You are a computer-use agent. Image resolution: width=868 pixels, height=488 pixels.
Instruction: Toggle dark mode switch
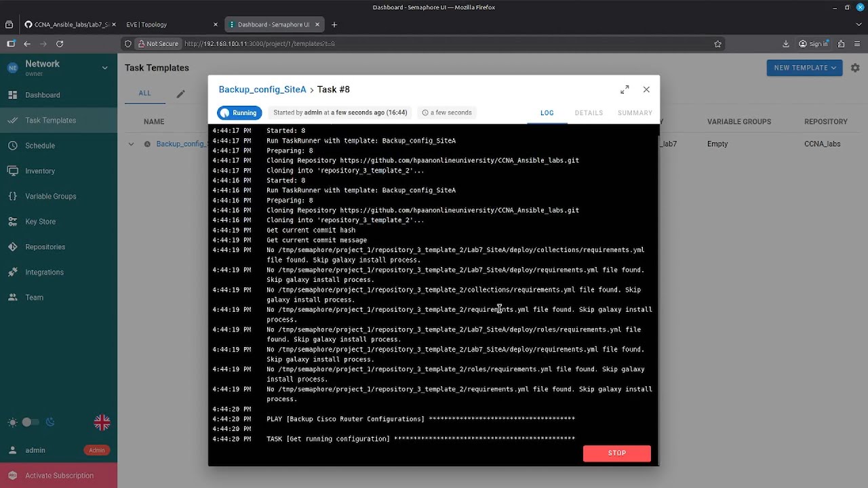31,422
